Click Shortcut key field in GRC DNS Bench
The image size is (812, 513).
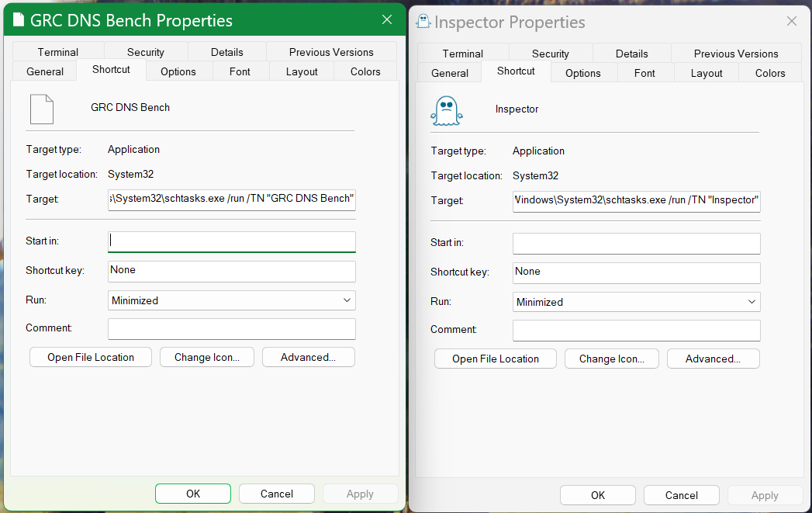tap(231, 271)
